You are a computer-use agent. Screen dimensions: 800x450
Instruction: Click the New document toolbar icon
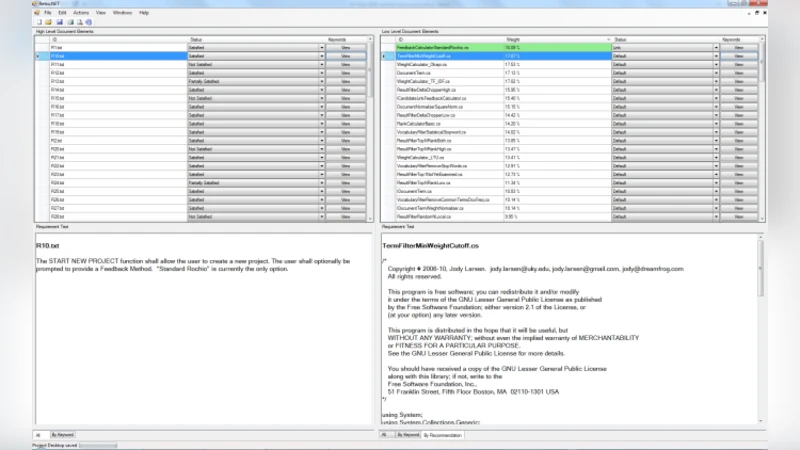[x=37, y=21]
